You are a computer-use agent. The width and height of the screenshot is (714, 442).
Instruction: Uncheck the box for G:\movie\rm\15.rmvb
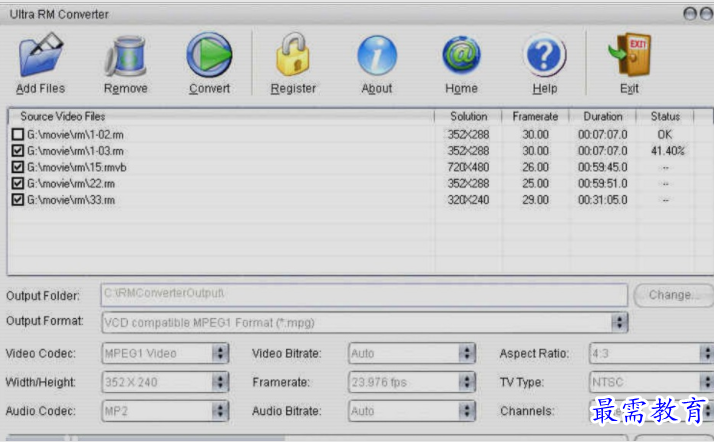point(18,167)
